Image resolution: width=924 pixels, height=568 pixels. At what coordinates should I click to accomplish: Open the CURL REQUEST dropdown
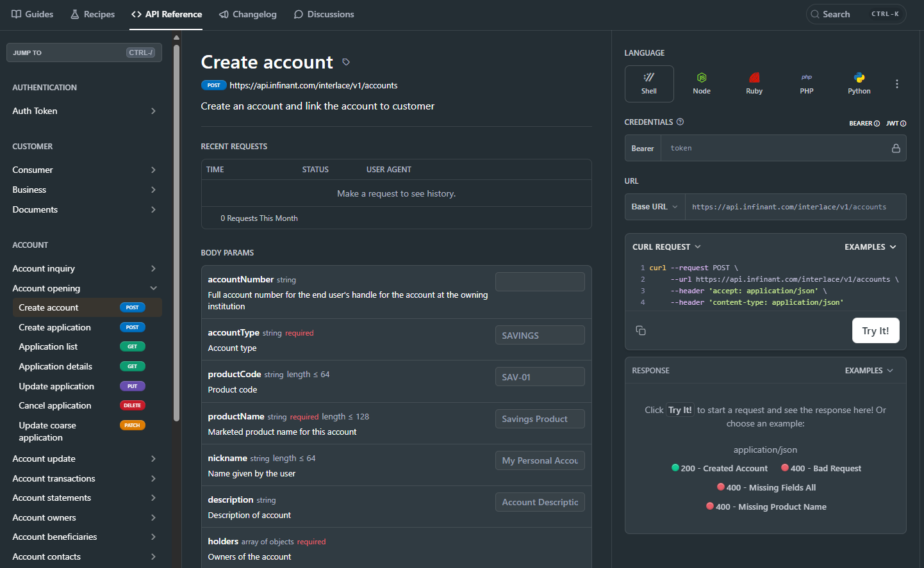(x=666, y=247)
